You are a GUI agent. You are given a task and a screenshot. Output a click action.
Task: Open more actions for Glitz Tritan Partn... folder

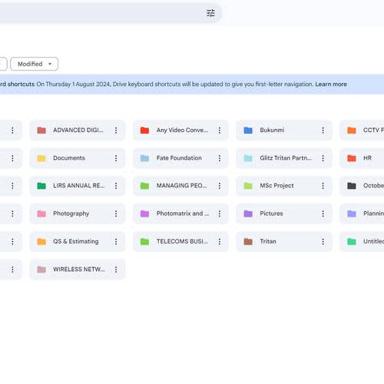point(323,158)
